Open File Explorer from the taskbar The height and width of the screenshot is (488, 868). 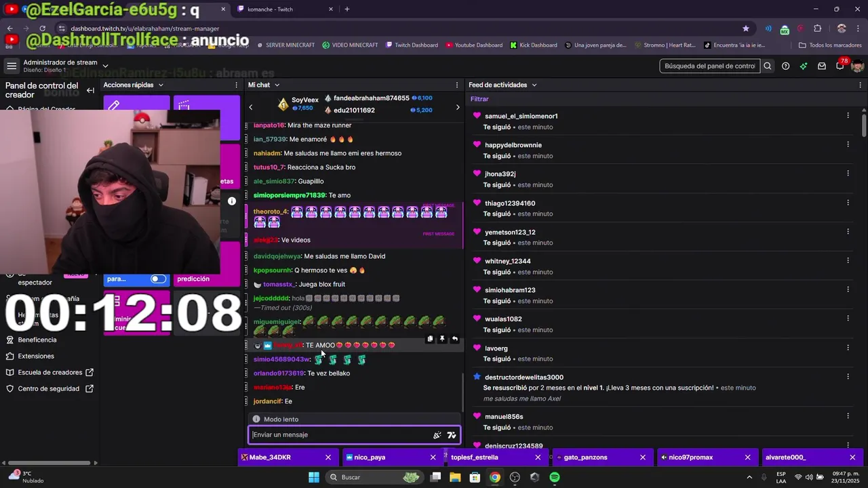click(x=455, y=477)
